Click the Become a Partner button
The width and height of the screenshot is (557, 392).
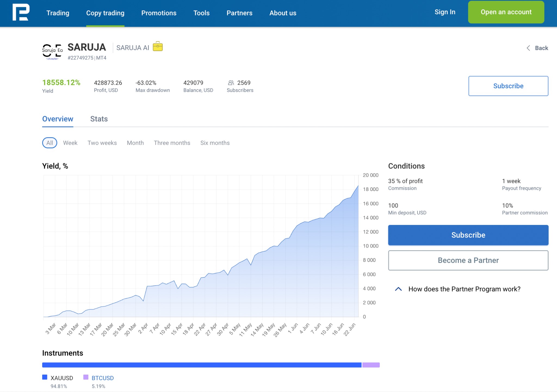pyautogui.click(x=468, y=260)
